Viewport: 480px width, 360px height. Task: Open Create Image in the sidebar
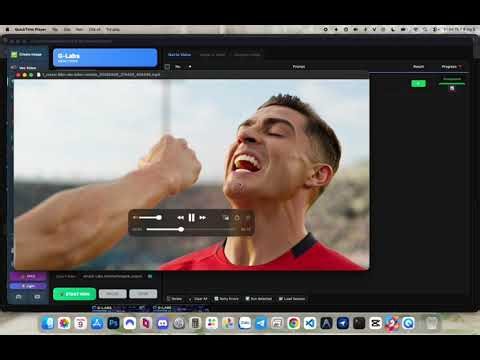(x=27, y=54)
